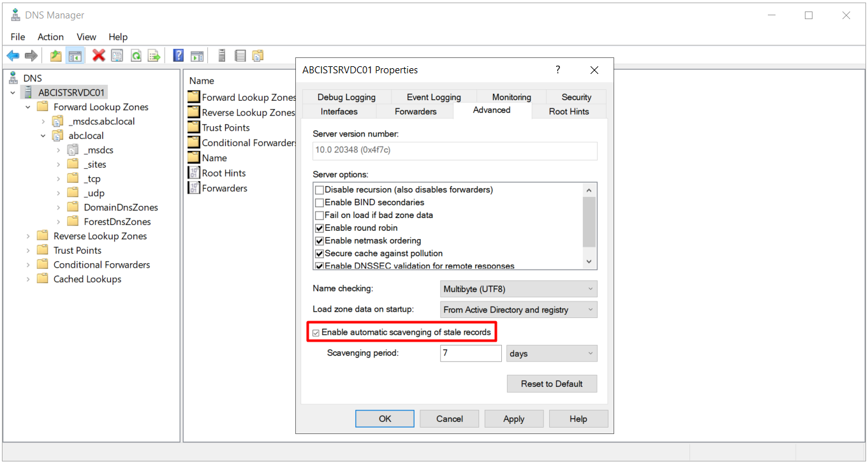
Task: Click the last toolbar icon showing stacked documents
Action: [258, 55]
